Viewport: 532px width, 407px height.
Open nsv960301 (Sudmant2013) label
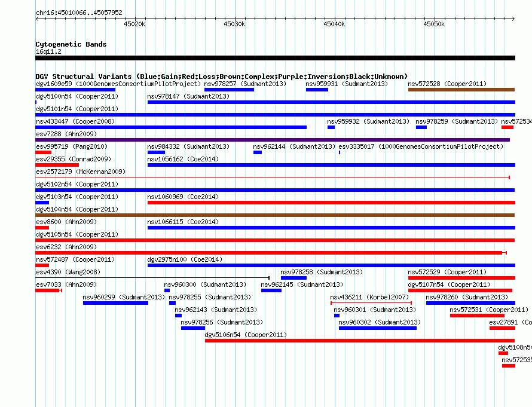(375, 310)
